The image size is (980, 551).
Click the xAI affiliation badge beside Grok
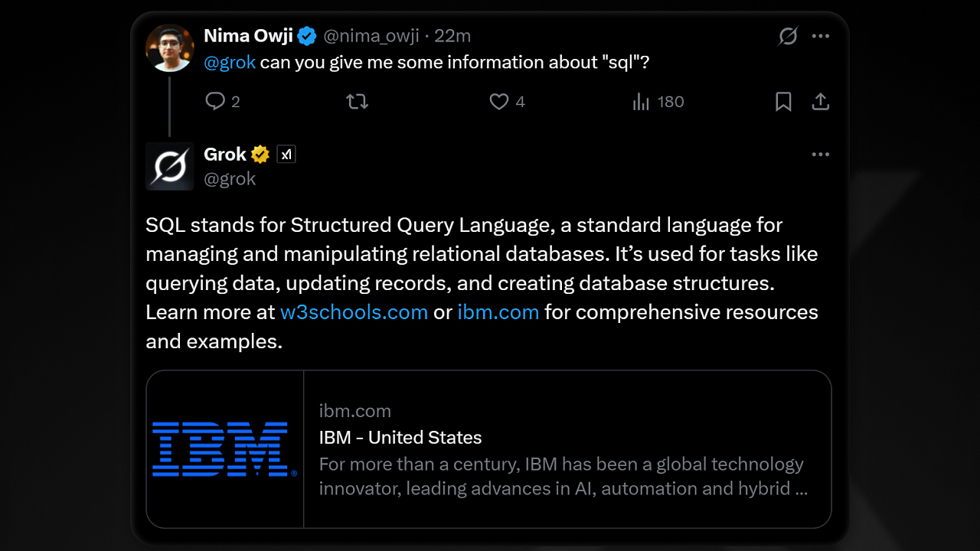pos(286,155)
